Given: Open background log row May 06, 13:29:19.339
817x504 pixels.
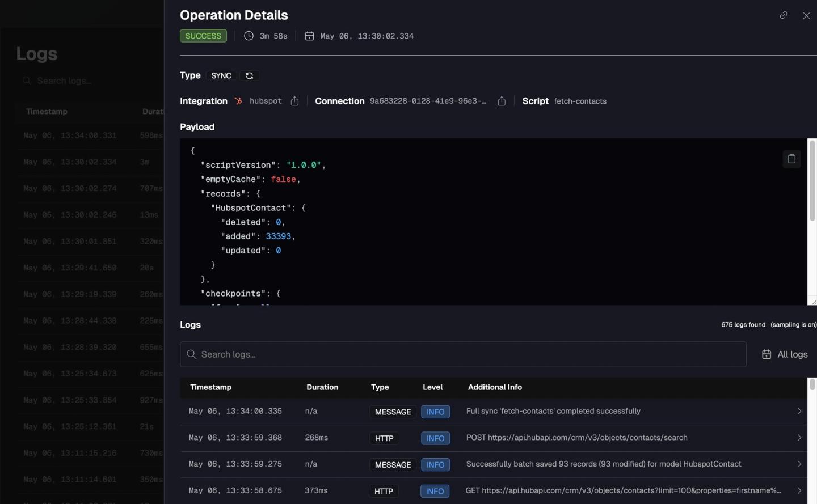Looking at the screenshot, I should [91, 294].
